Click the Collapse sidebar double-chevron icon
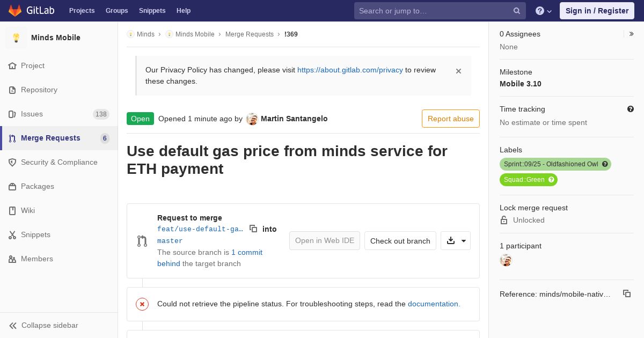Image resolution: width=644 pixels, height=338 pixels. pyautogui.click(x=13, y=325)
